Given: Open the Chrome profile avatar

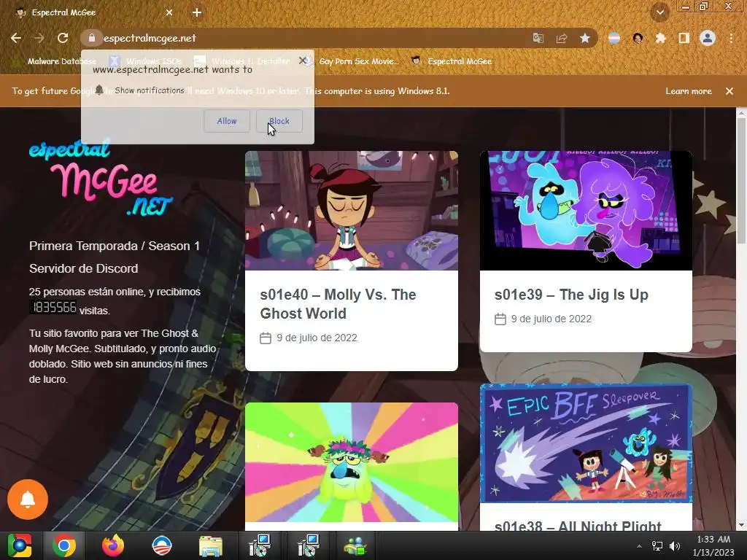Looking at the screenshot, I should click(708, 38).
